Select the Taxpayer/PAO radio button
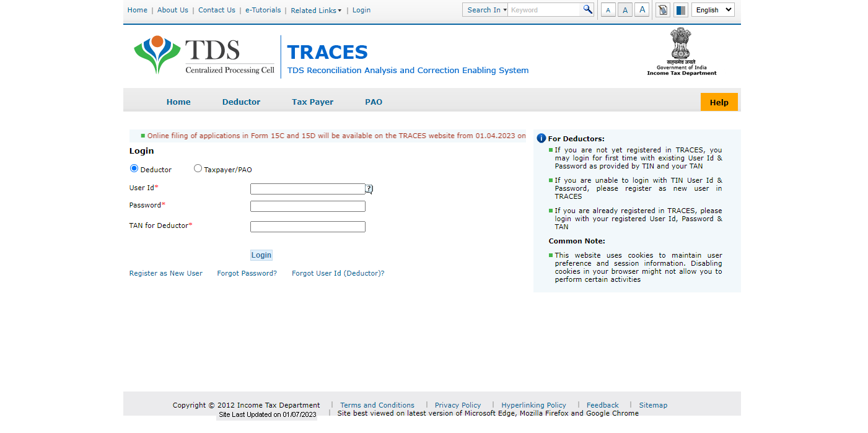 [x=198, y=168]
